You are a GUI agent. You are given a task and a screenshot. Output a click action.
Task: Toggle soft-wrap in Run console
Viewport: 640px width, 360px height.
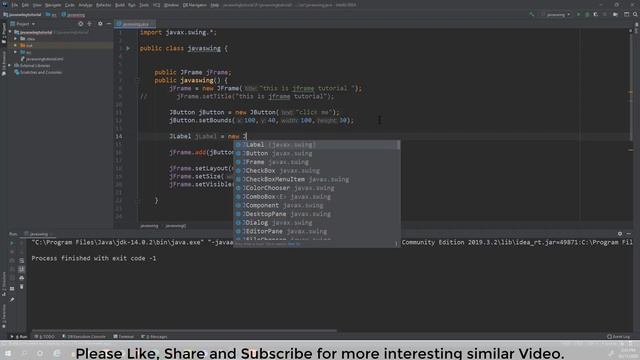[22, 260]
